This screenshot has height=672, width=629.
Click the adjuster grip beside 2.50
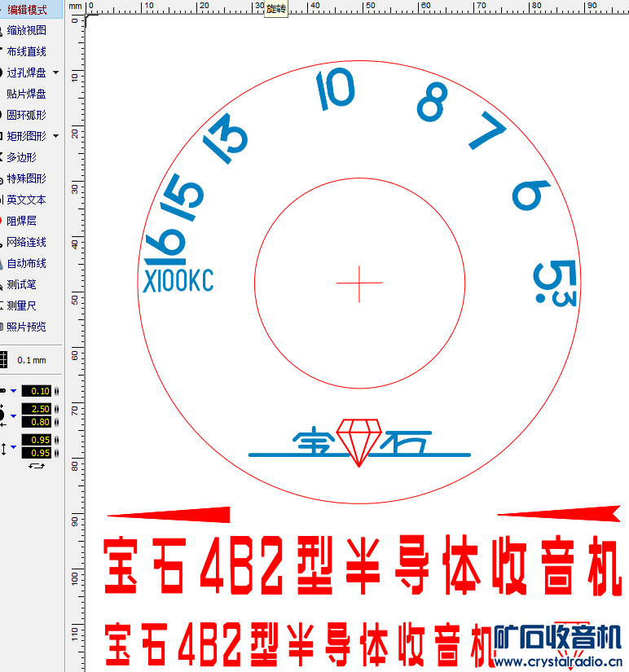56,409
